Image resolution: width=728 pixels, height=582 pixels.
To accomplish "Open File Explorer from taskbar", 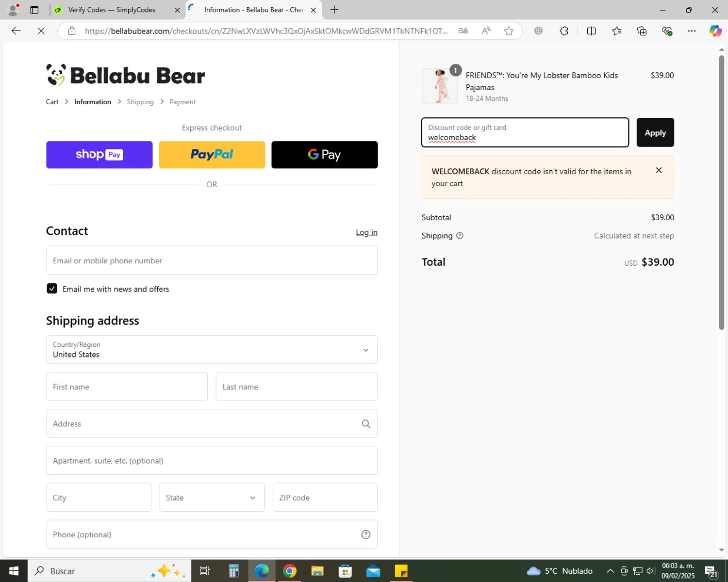I will click(317, 571).
